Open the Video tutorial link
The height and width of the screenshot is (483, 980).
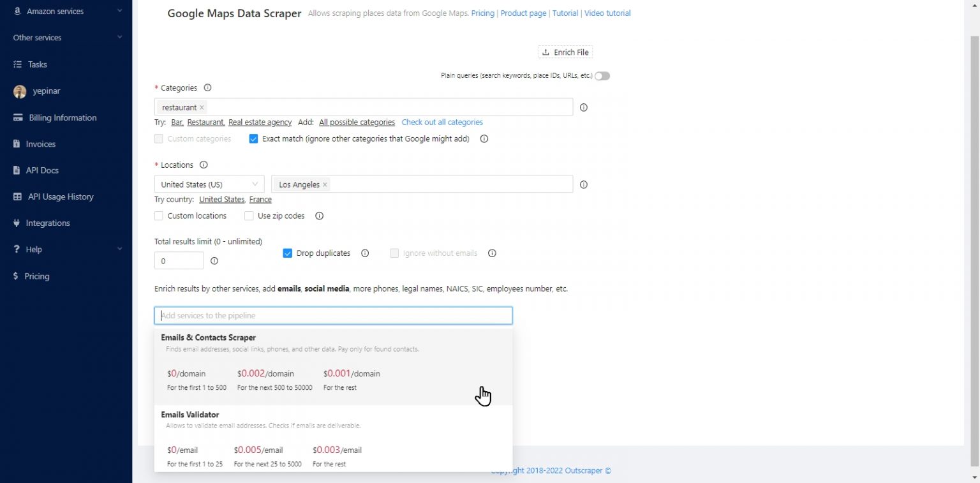[x=607, y=13]
